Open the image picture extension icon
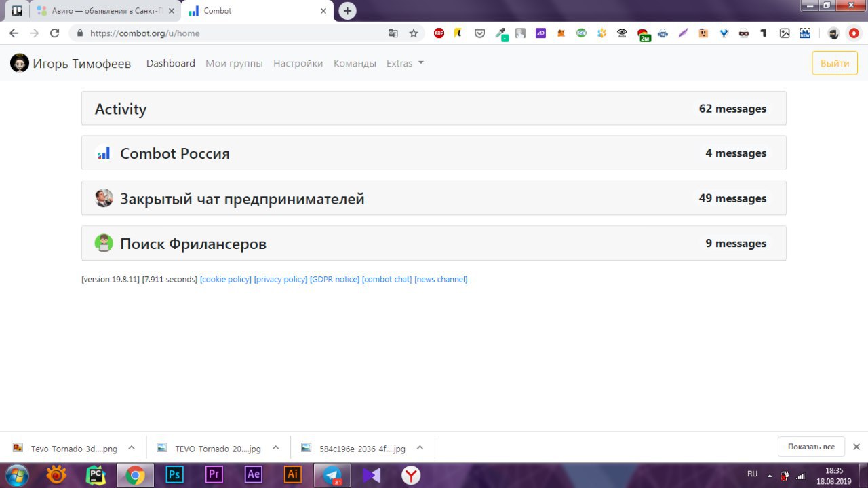The height and width of the screenshot is (488, 868). pyautogui.click(x=785, y=33)
